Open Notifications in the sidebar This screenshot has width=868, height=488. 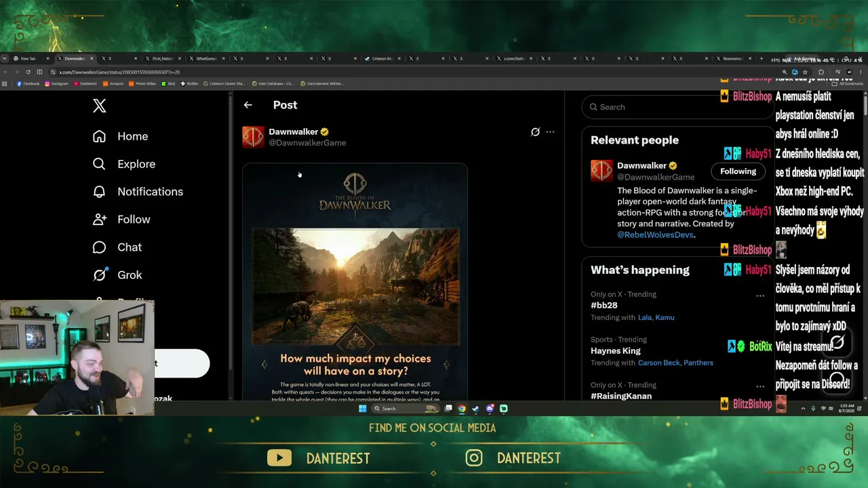pyautogui.click(x=138, y=192)
